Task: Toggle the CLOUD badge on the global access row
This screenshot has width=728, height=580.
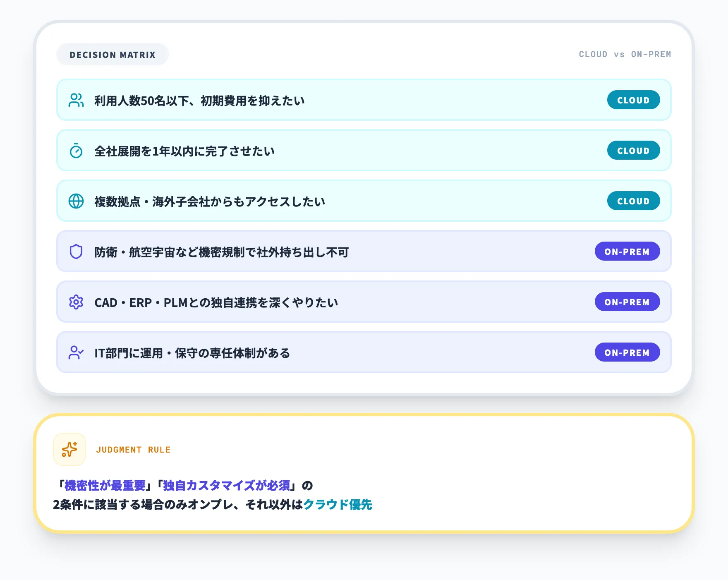Action: [x=633, y=201]
